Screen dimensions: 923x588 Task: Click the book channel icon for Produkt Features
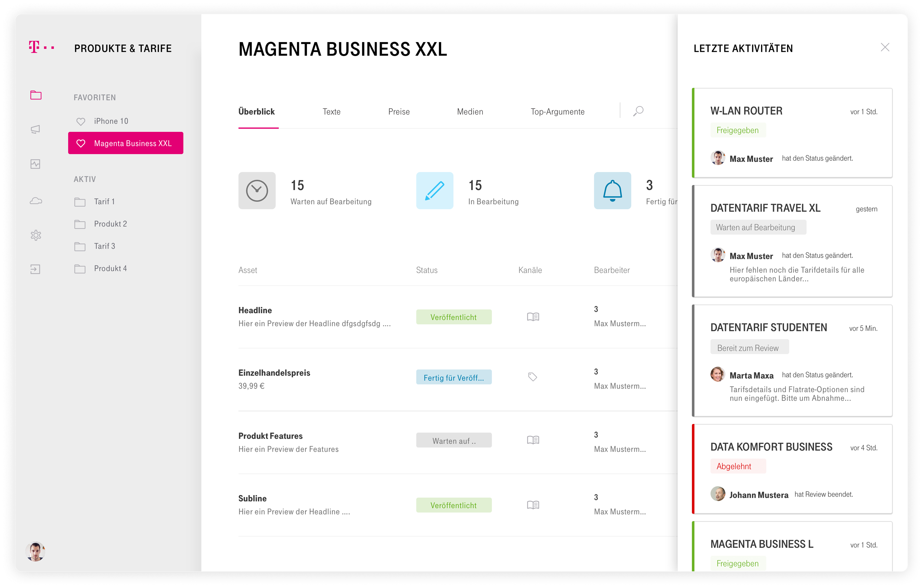click(x=533, y=440)
